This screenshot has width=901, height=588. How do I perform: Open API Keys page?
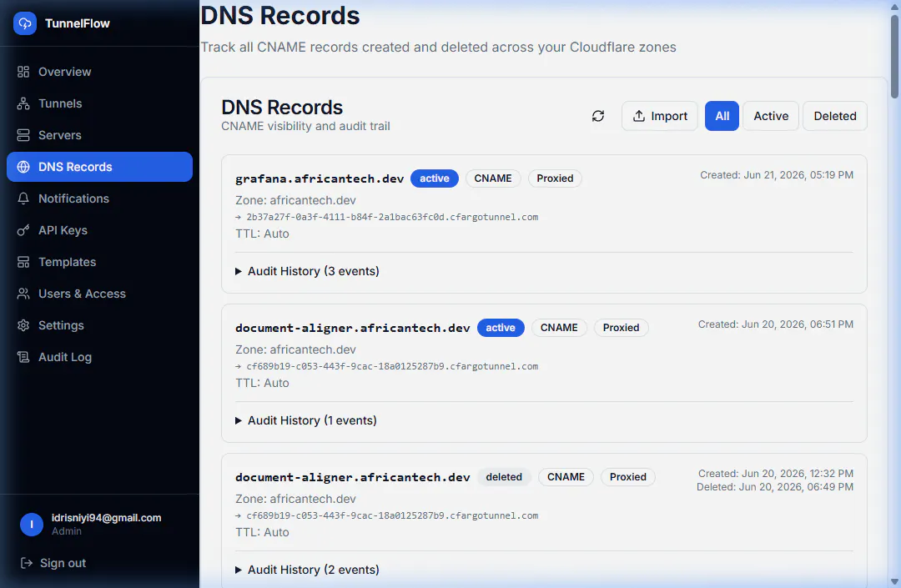(99, 230)
